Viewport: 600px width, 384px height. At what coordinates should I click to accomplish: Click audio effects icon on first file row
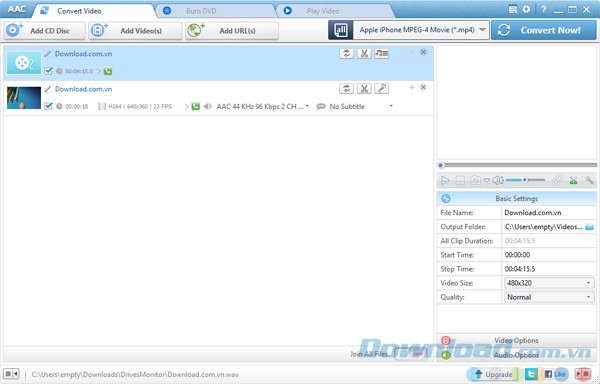coord(382,54)
